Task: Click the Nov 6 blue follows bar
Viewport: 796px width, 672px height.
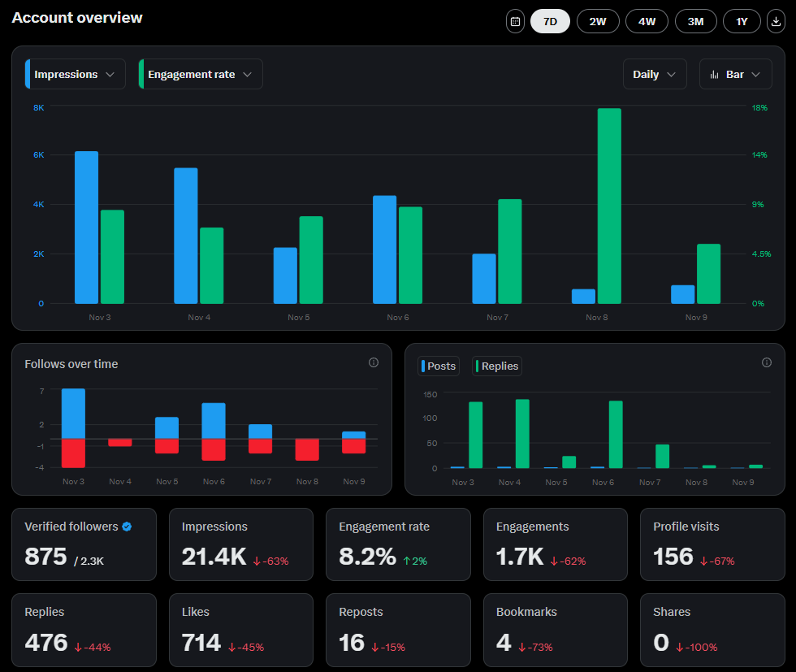Action: 214,421
